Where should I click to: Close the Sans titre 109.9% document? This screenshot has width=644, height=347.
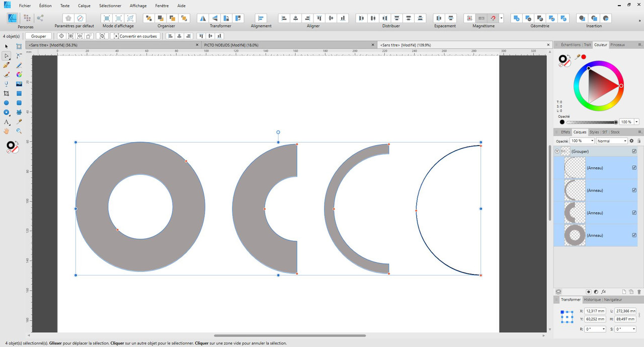(547, 45)
